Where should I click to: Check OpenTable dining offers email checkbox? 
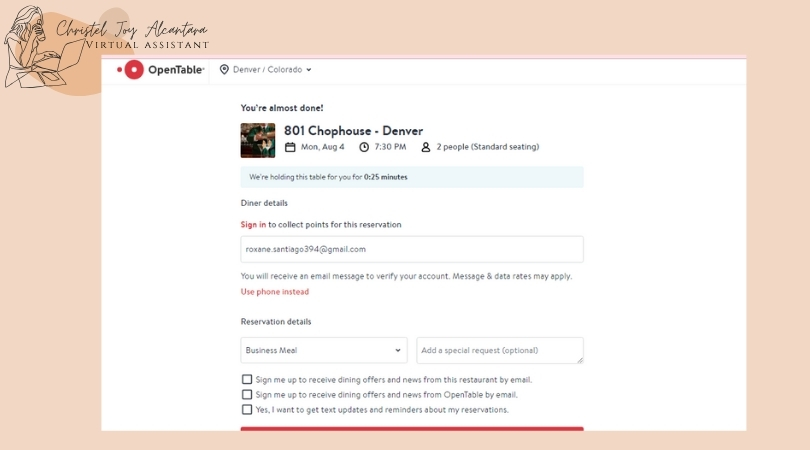pos(247,395)
